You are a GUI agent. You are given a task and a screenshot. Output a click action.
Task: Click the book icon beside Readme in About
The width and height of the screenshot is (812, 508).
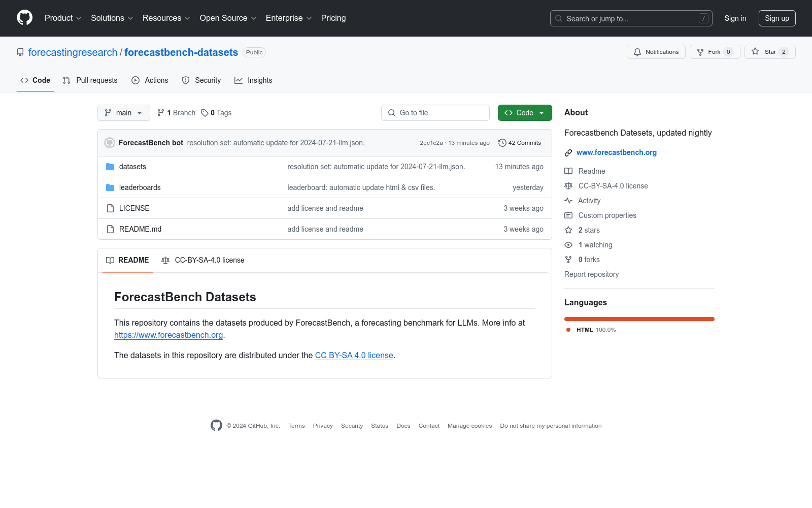(568, 171)
